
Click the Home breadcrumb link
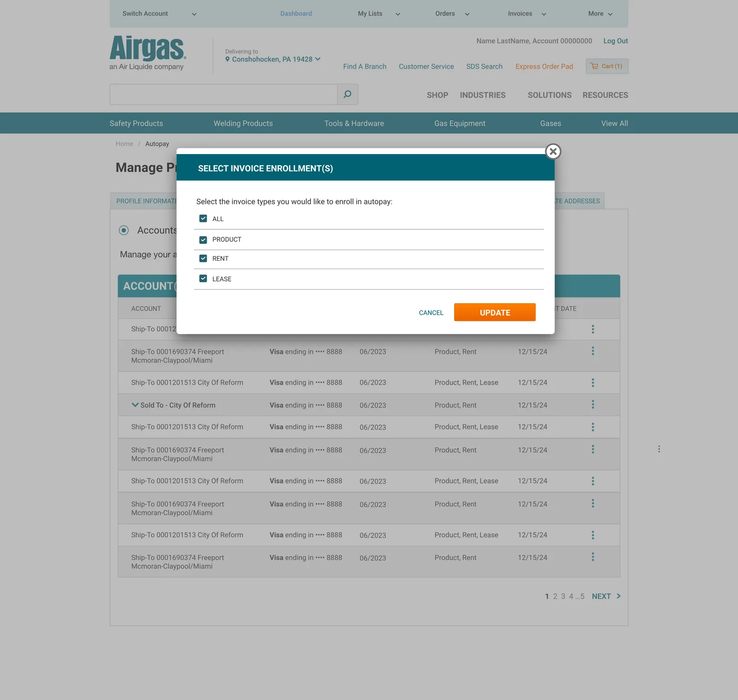124,144
